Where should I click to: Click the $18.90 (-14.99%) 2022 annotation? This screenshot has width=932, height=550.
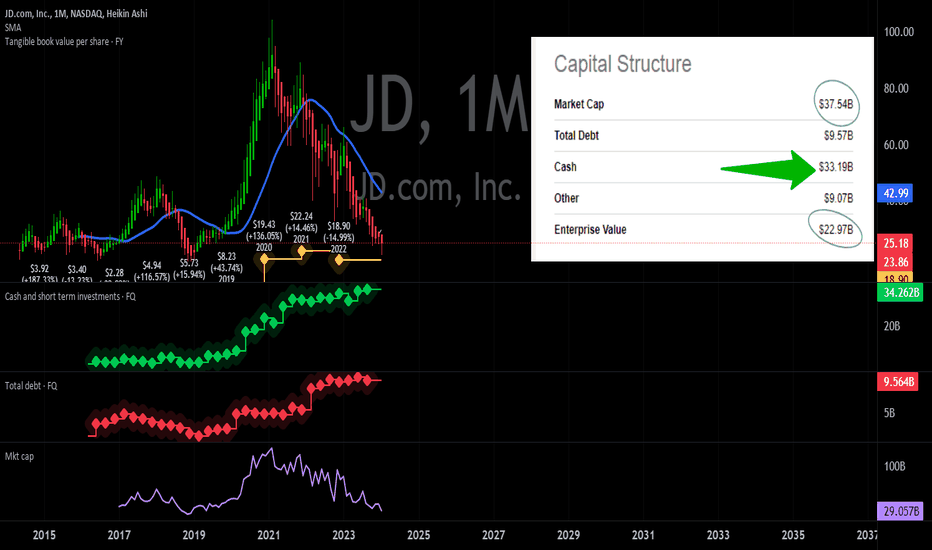coord(339,237)
